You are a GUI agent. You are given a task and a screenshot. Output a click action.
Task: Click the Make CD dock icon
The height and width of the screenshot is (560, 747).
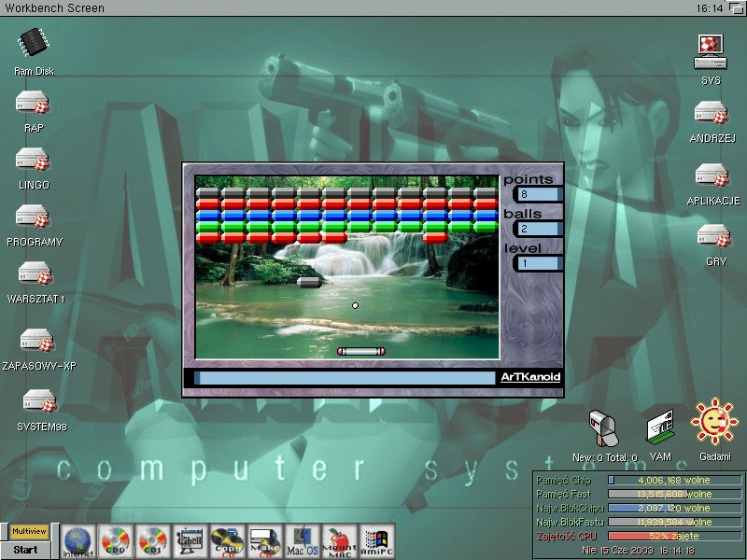[x=265, y=541]
